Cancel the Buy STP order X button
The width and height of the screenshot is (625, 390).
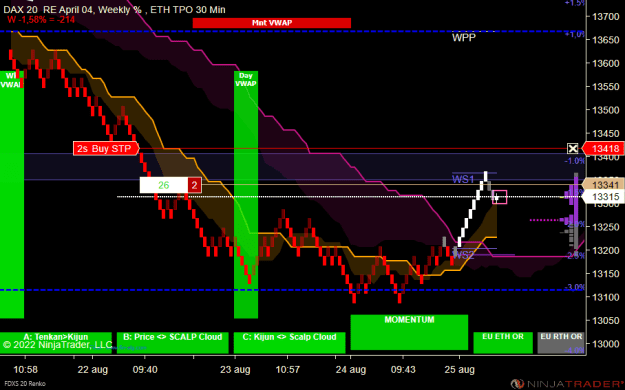coord(573,149)
